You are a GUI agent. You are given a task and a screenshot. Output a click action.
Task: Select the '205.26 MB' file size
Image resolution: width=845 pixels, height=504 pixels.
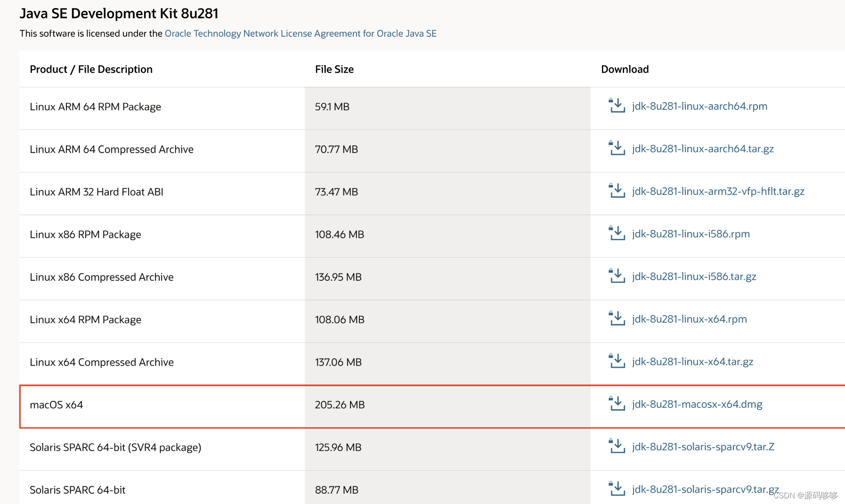point(340,405)
